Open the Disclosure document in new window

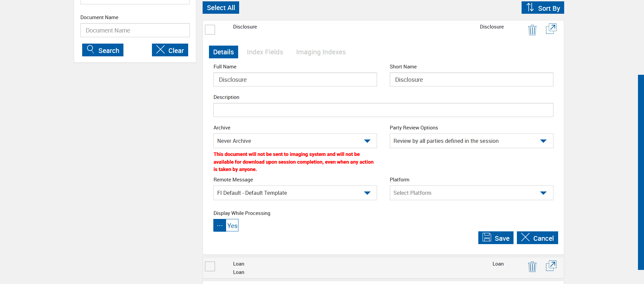click(x=551, y=29)
